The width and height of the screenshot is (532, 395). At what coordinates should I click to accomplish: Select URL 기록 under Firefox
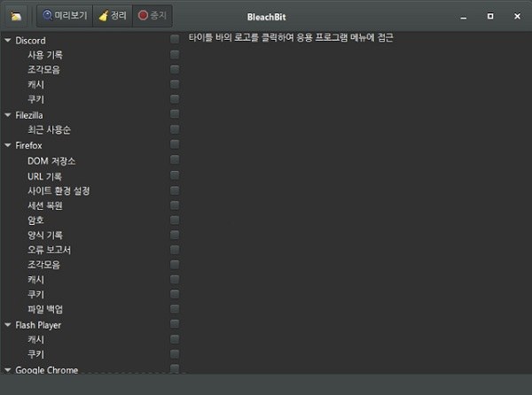click(x=45, y=176)
